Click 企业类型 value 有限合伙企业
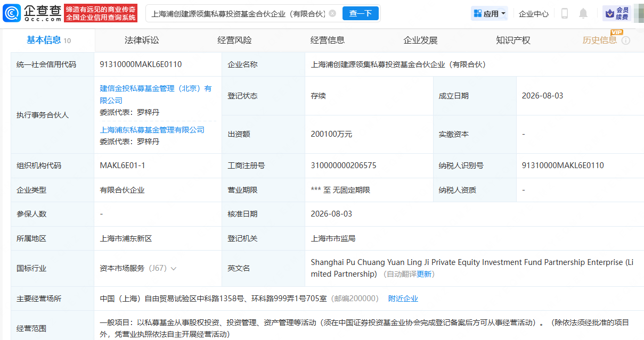 [x=122, y=190]
